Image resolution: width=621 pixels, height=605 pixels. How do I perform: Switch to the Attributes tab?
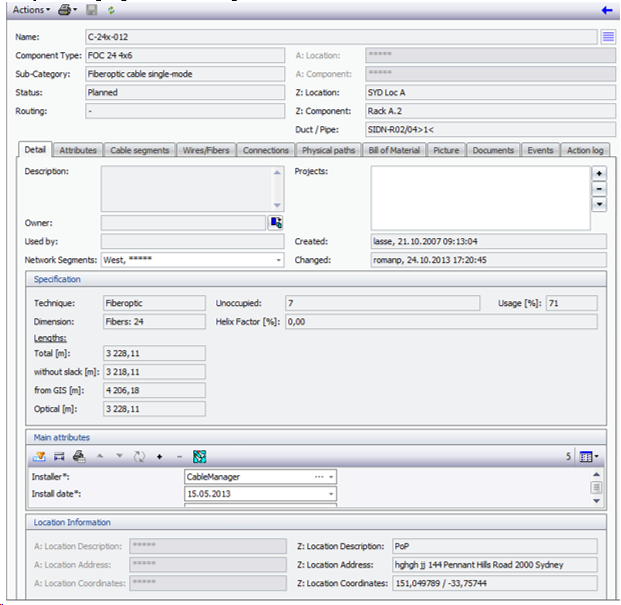[78, 150]
